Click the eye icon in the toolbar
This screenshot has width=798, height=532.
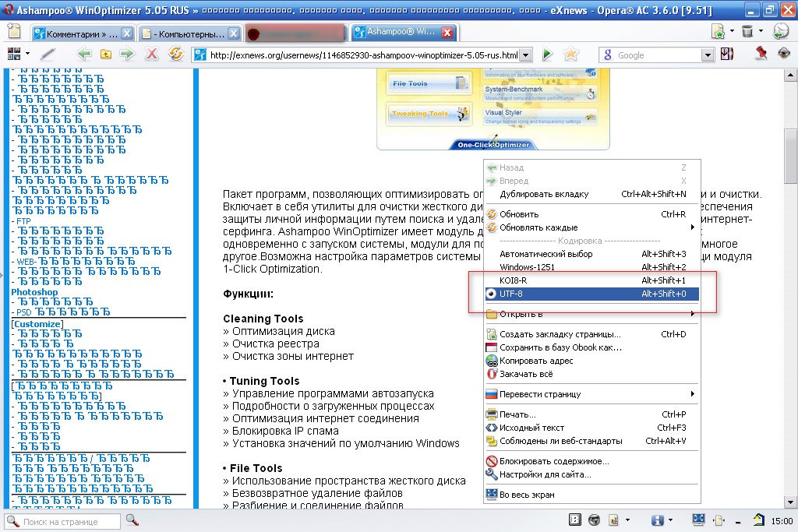pyautogui.click(x=784, y=54)
